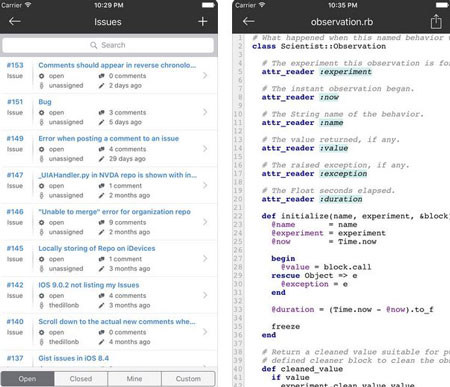This screenshot has width=450, height=387.
Task: Open 'Scroll down to the actual new comments' issue
Action: tap(117, 322)
